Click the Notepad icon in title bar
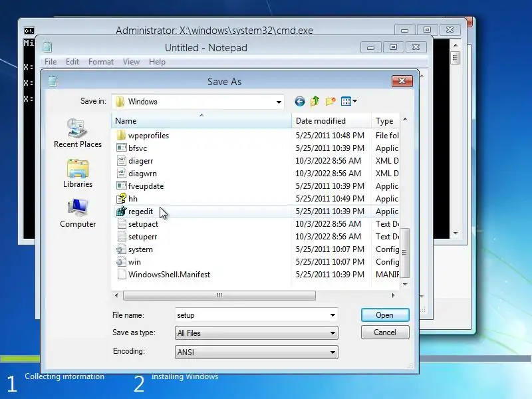This screenshot has width=532, height=399. coord(47,47)
